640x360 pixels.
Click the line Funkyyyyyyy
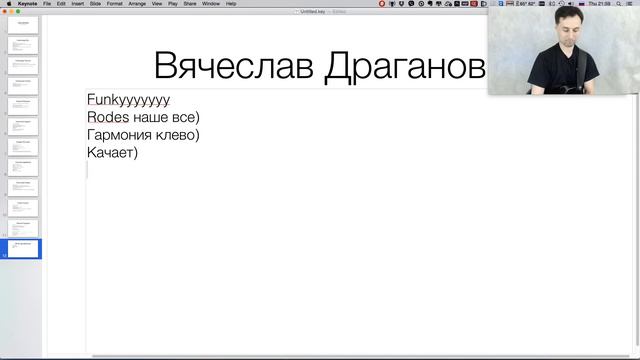point(129,100)
